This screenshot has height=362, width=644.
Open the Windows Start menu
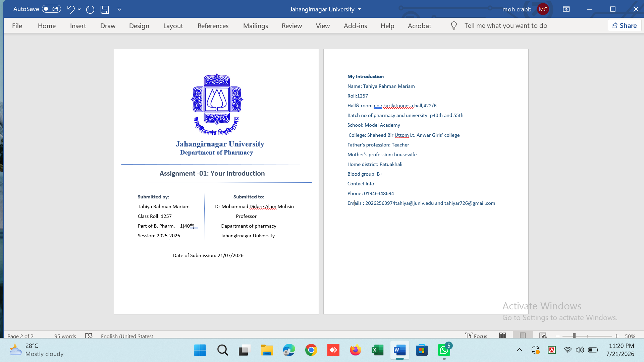pos(200,350)
